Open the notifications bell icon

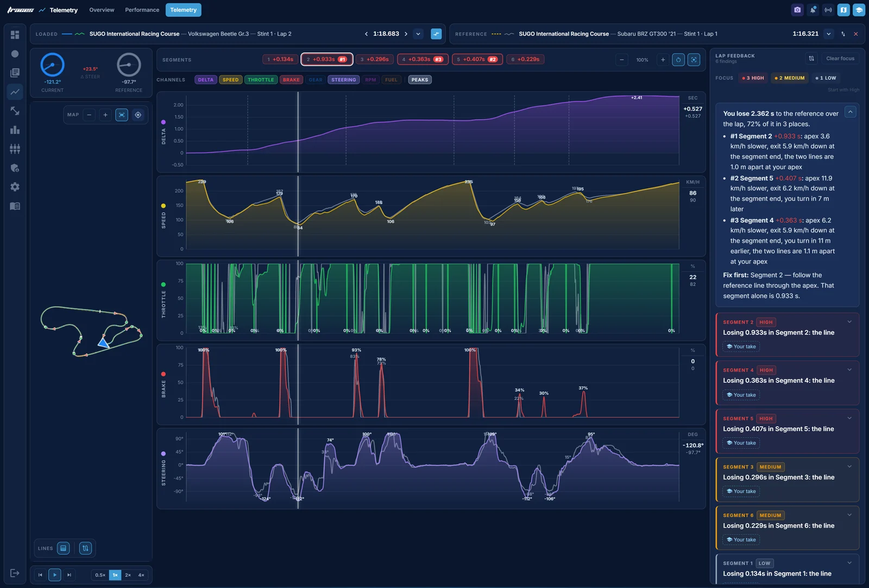tap(813, 10)
